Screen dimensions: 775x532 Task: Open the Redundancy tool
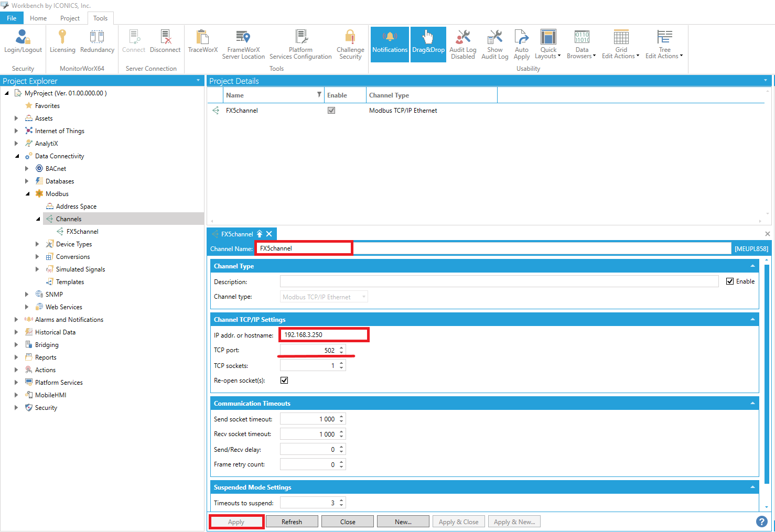click(97, 41)
